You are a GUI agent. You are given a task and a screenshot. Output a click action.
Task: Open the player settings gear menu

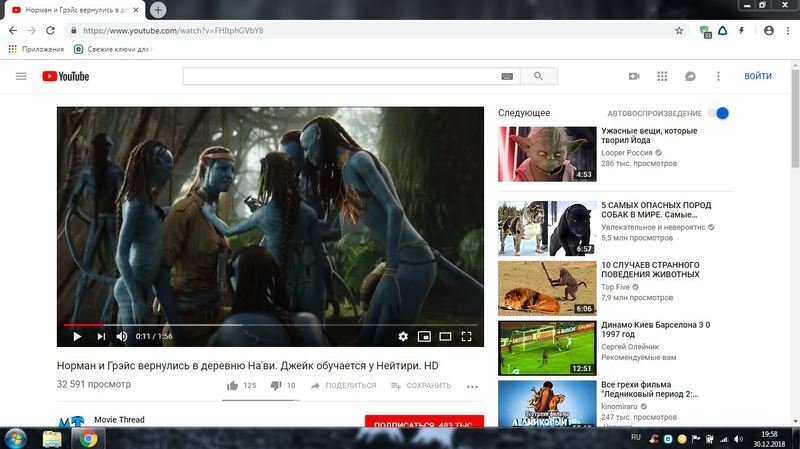[x=403, y=336]
